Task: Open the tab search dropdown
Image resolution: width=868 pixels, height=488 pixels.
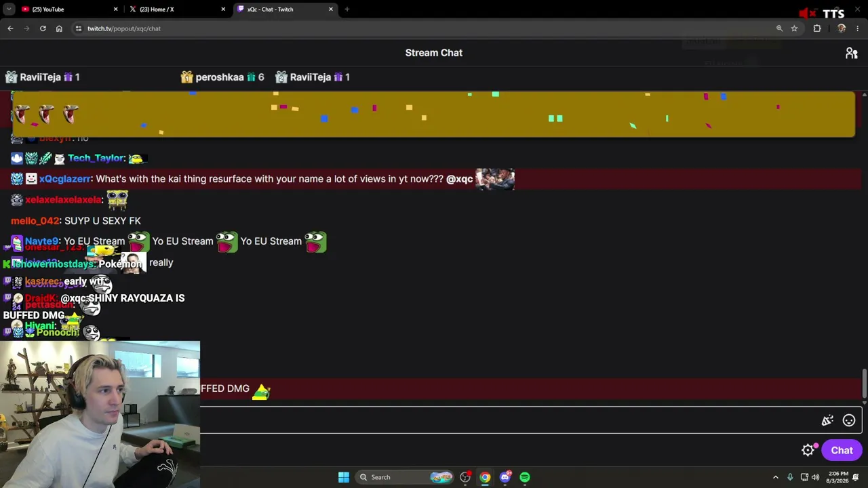Action: (x=9, y=9)
